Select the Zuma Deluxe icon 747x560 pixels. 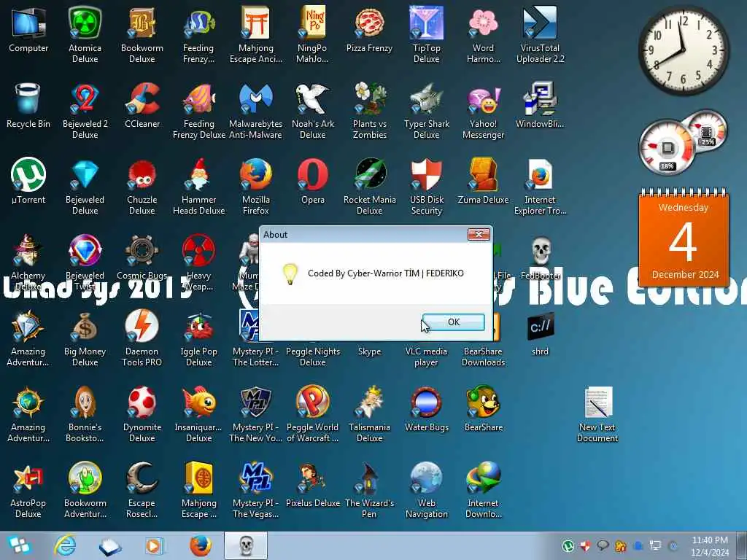tap(483, 181)
